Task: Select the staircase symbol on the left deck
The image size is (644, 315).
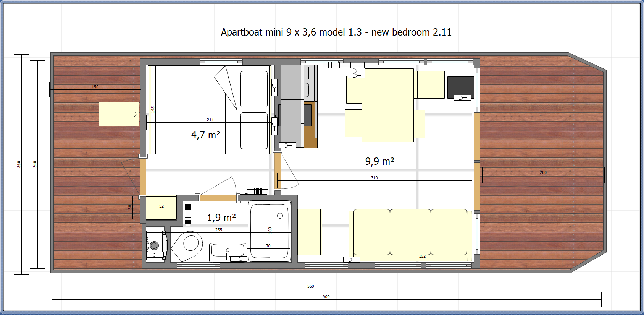Action: point(119,114)
